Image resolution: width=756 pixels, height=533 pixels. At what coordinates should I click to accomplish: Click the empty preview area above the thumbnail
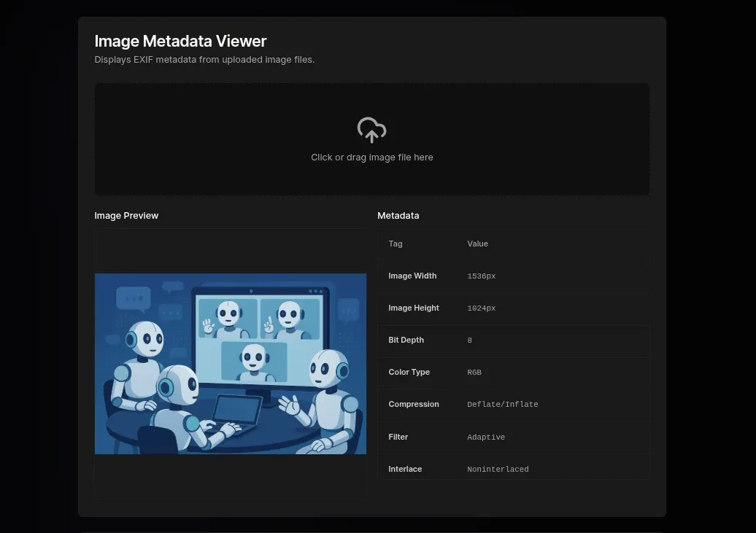[230, 252]
